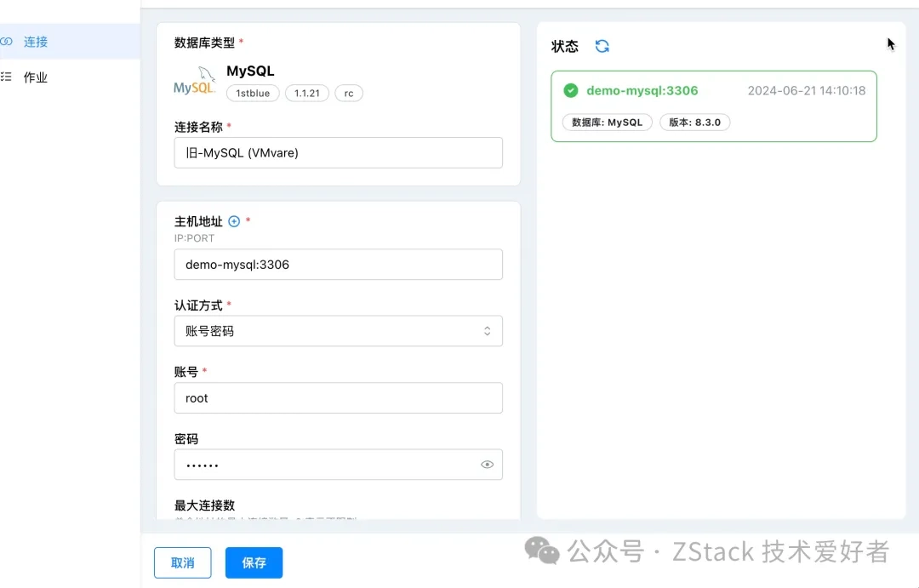Toggle password visibility eye icon
919x588 pixels.
click(x=487, y=465)
